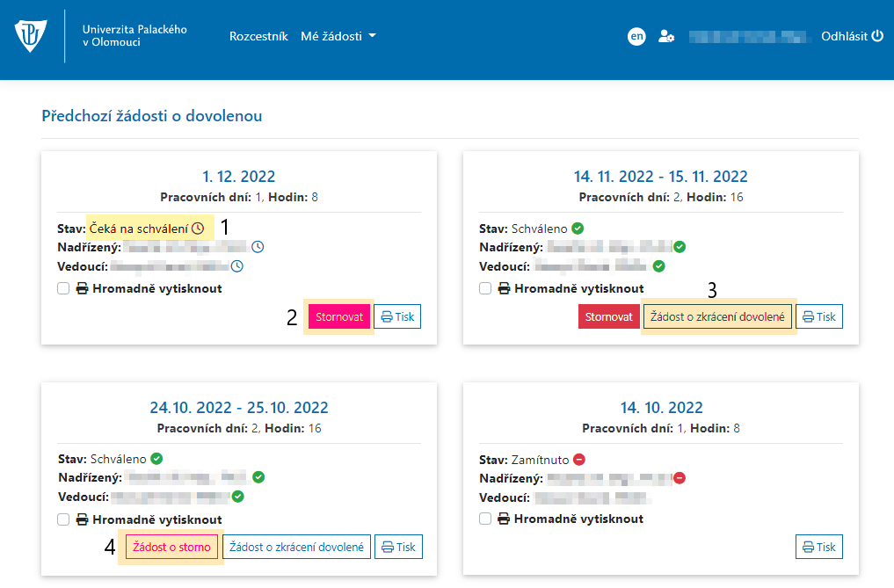Cancel the 1. 12. 2022 request with Stornovat

[x=339, y=316]
